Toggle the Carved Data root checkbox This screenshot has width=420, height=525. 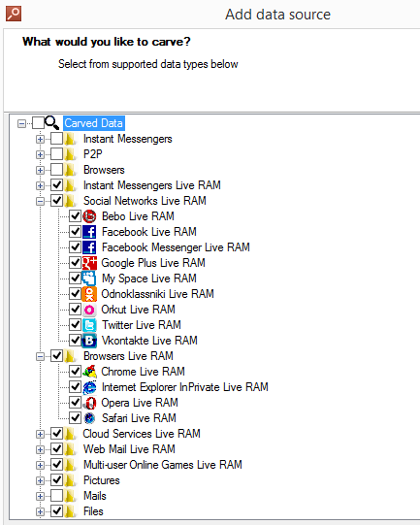(38, 123)
